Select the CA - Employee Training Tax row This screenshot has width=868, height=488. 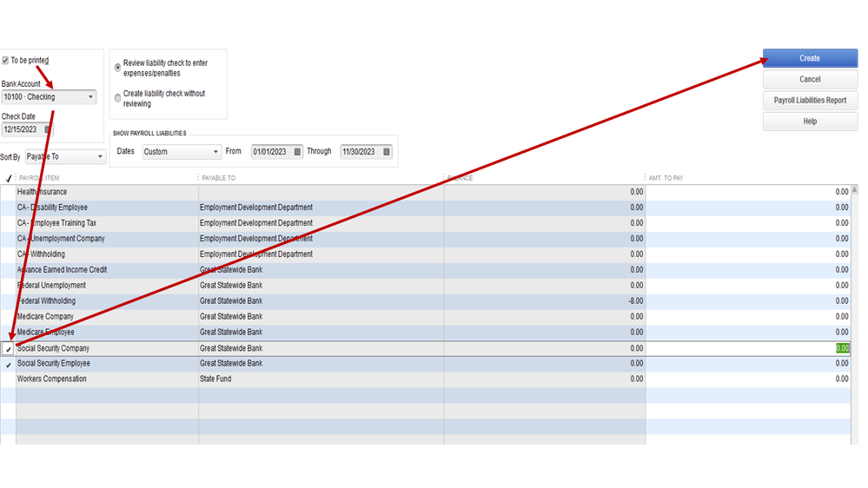point(425,223)
